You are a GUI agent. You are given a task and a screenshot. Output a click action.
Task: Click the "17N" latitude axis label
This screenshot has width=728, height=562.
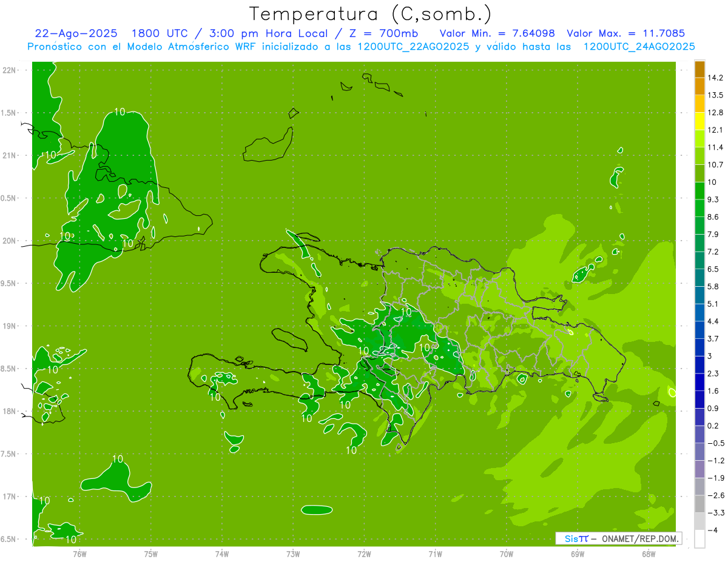pyautogui.click(x=9, y=497)
